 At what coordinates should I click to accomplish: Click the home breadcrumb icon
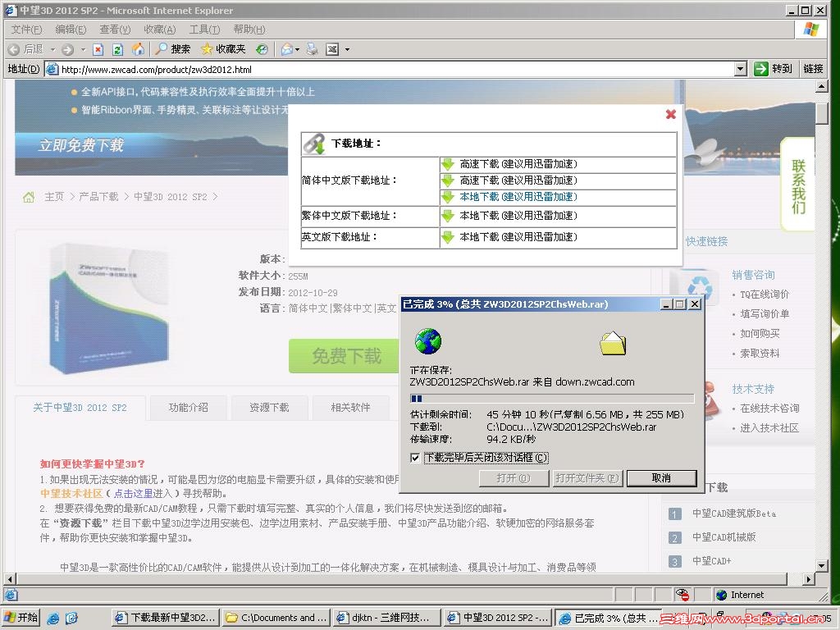coord(29,197)
